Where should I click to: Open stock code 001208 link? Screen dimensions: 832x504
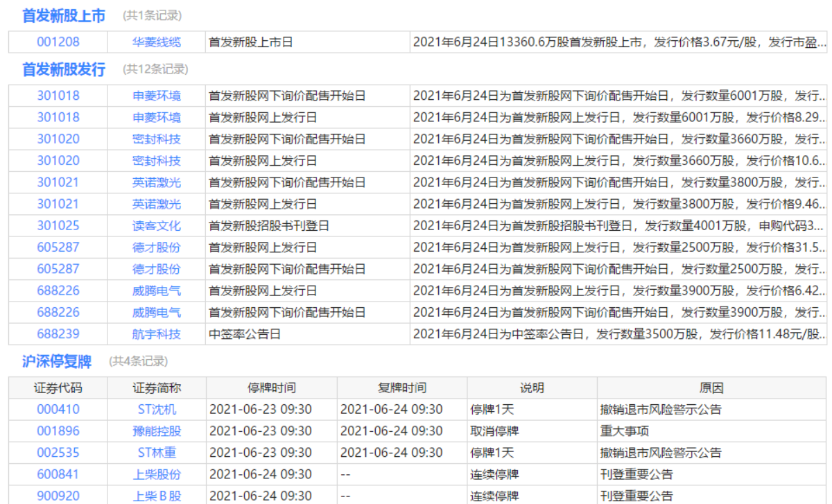[x=58, y=42]
